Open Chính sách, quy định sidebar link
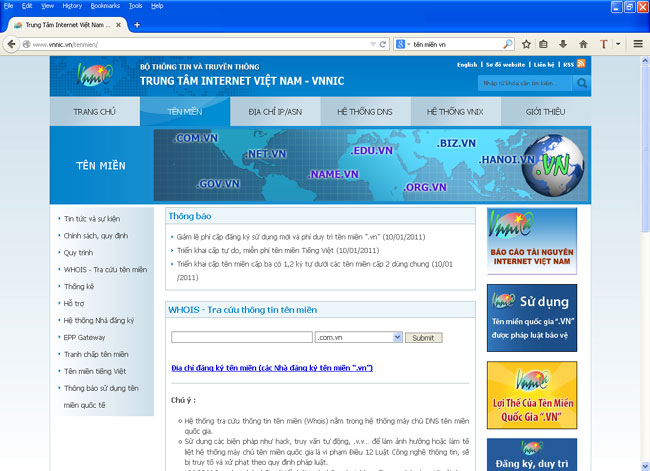The width and height of the screenshot is (650, 471). 96,236
